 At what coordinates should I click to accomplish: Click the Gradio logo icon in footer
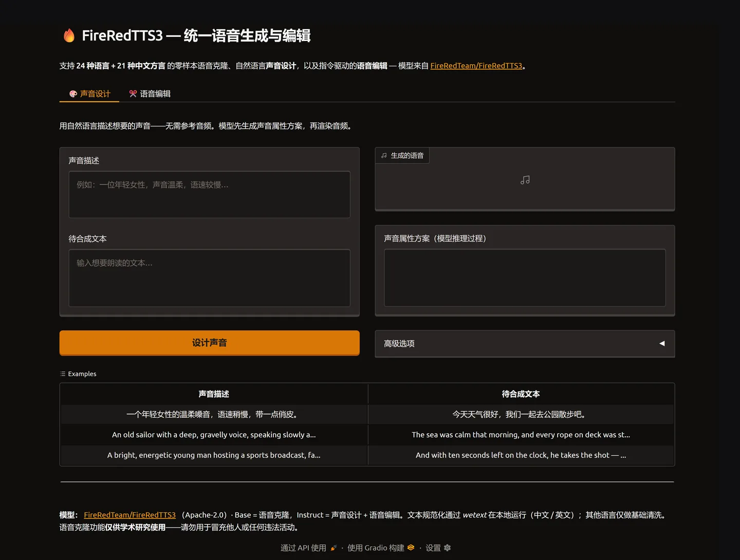pos(411,548)
